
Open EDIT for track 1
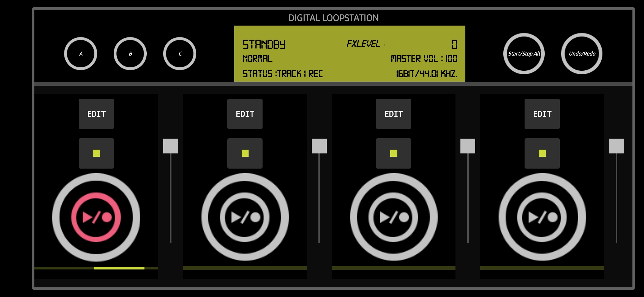pos(96,114)
